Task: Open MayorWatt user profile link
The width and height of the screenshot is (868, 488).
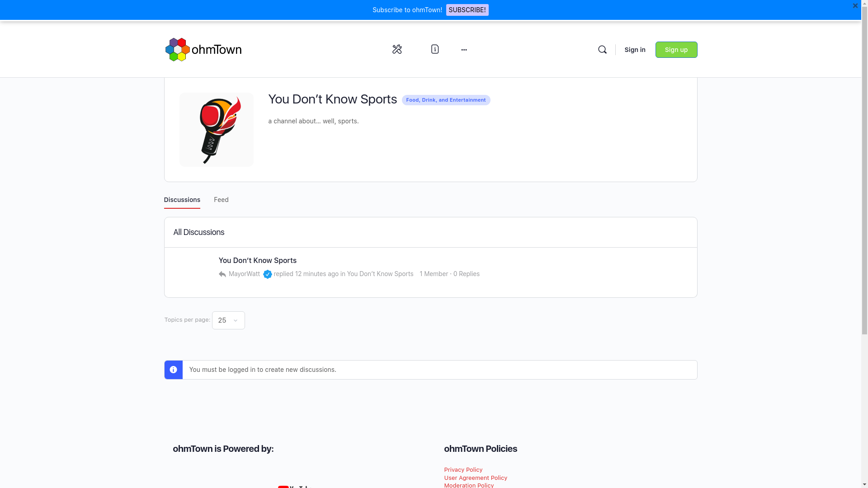Action: tap(244, 274)
